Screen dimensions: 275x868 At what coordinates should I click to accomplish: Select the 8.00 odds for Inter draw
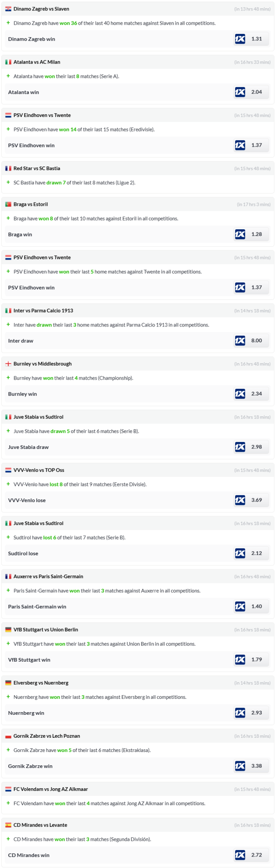click(257, 341)
